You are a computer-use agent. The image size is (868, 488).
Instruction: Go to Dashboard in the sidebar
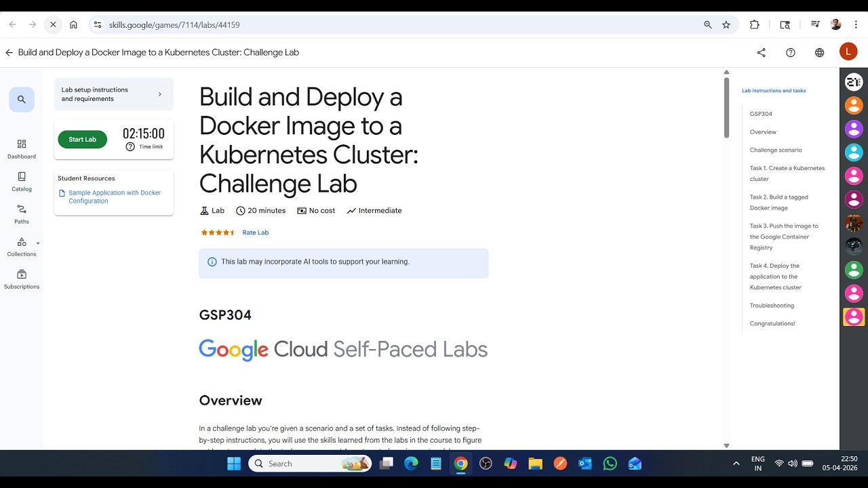[22, 149]
